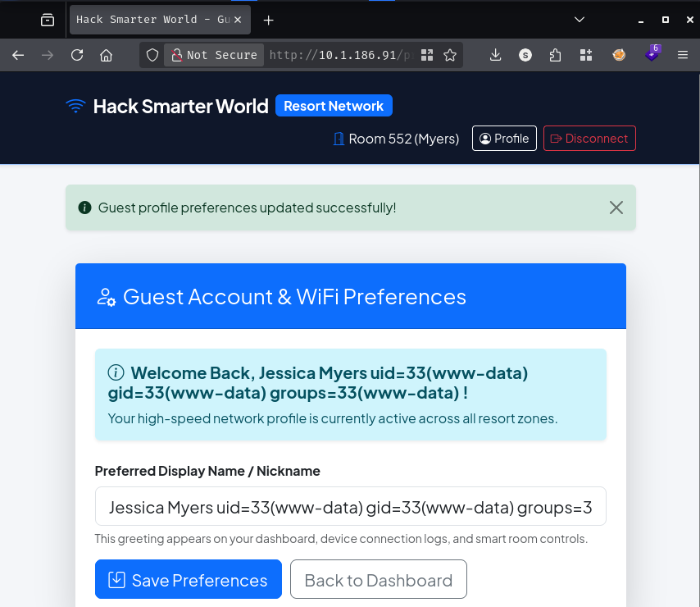Open the tracking protection shield icon

click(152, 56)
